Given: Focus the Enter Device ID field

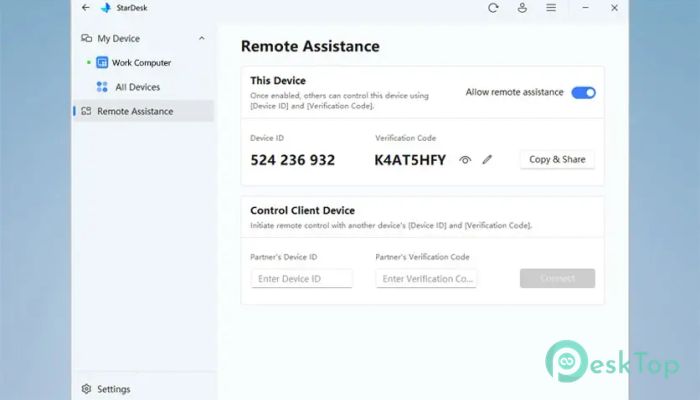Looking at the screenshot, I should (x=302, y=279).
